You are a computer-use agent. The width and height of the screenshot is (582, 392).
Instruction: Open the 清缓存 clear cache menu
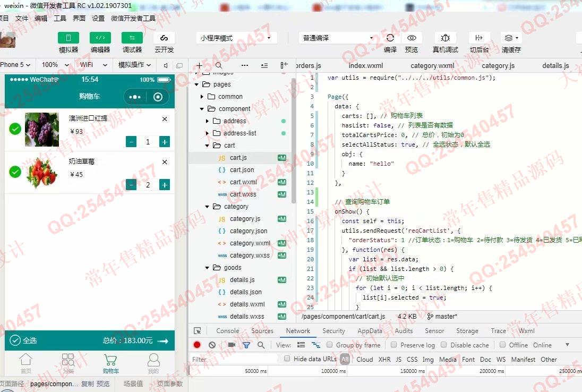click(511, 38)
